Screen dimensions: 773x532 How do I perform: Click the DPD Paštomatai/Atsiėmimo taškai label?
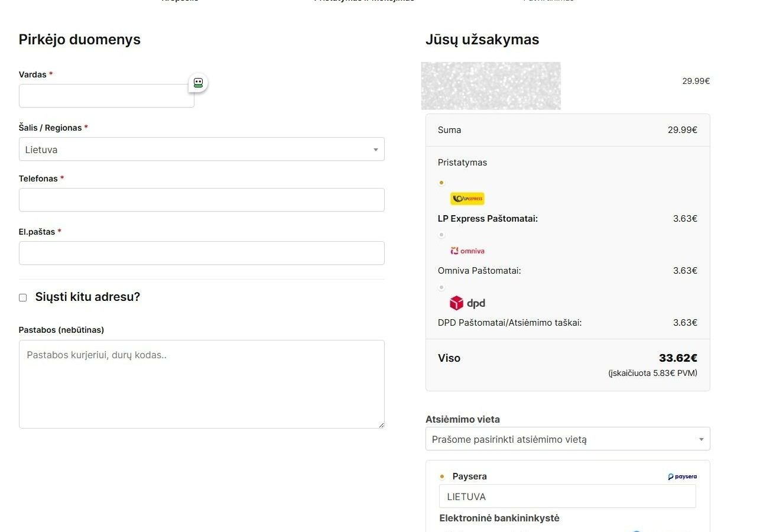click(509, 323)
